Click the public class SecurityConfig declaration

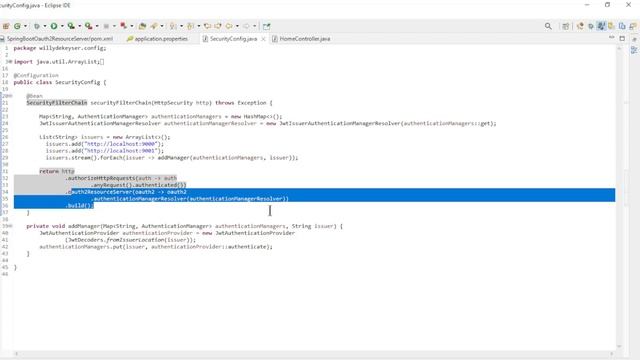click(x=60, y=82)
